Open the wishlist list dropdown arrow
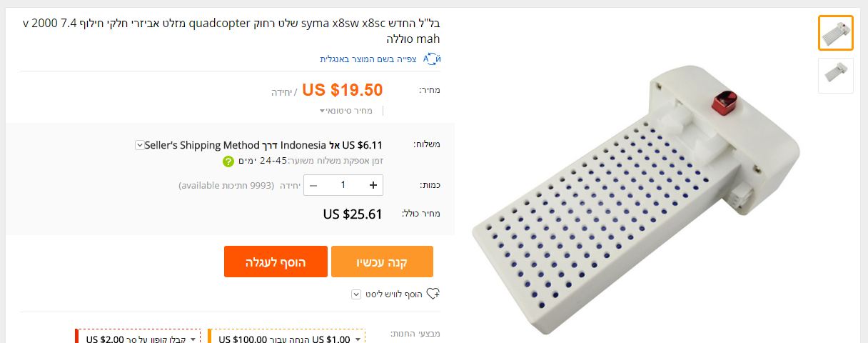This screenshot has height=343, width=868. [x=356, y=294]
